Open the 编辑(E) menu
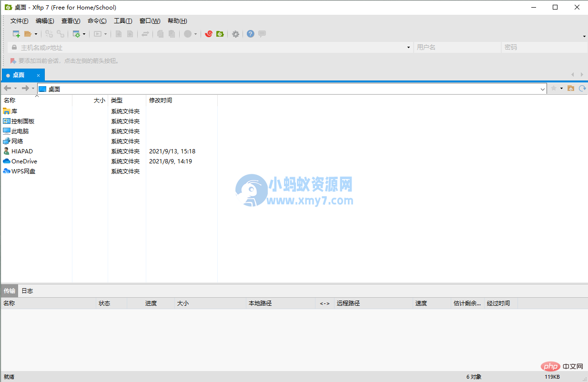588x382 pixels. tap(45, 21)
